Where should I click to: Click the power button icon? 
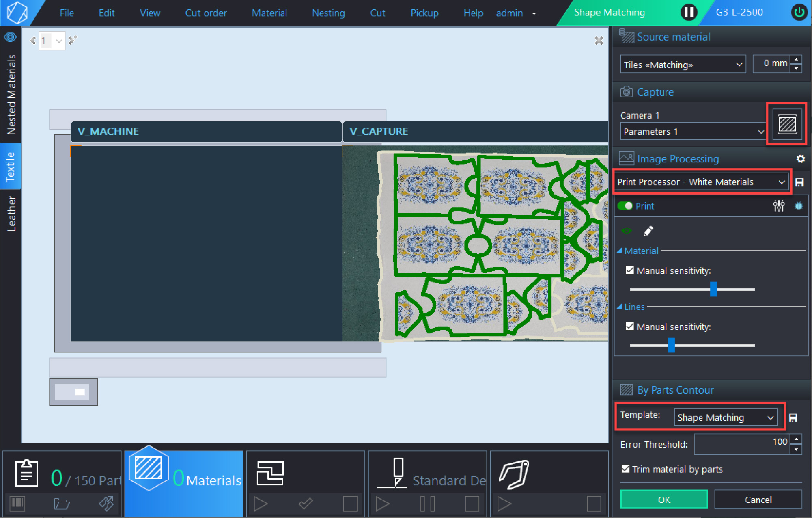(x=799, y=13)
